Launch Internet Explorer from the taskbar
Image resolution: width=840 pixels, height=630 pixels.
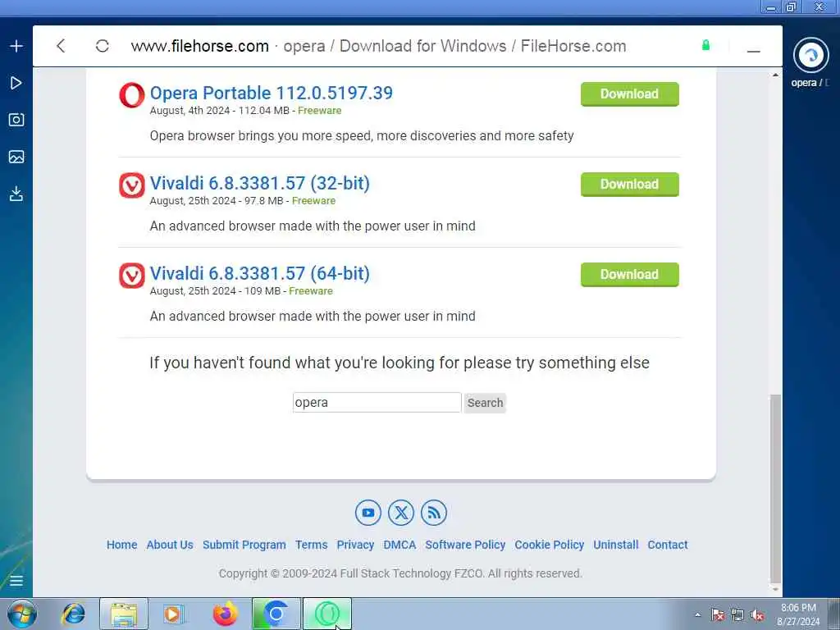tap(73, 614)
